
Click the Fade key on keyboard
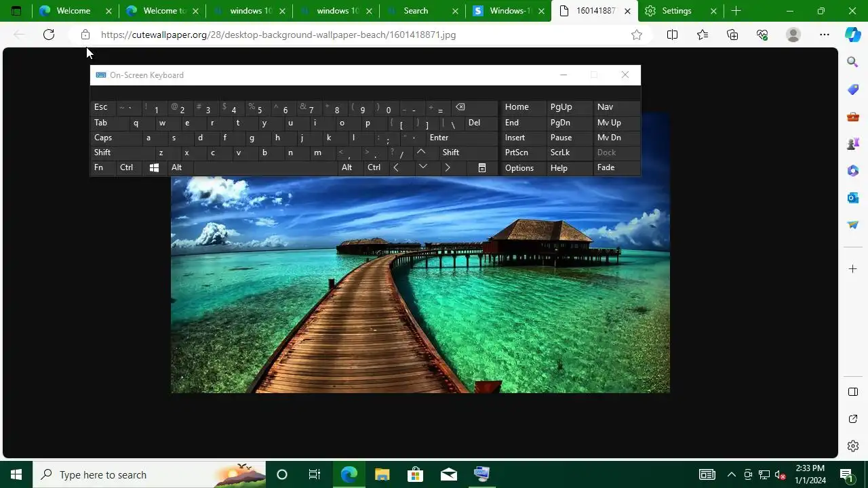(616, 167)
